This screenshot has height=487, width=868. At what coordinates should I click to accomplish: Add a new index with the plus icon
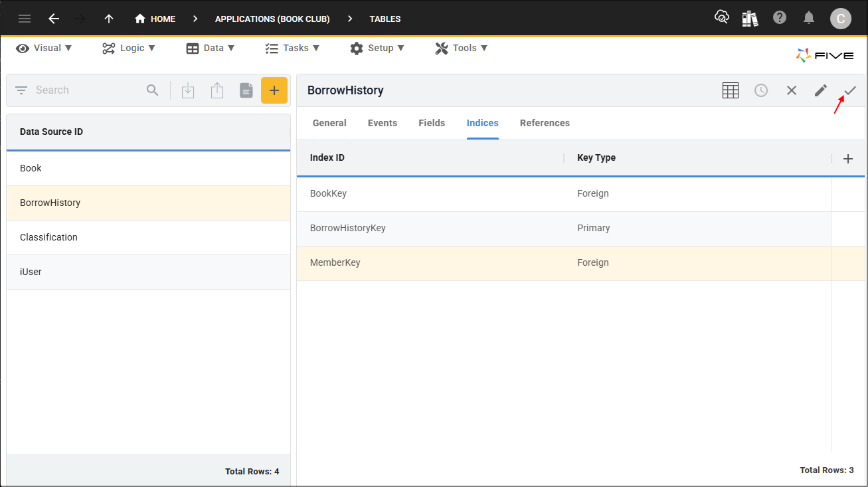[848, 159]
